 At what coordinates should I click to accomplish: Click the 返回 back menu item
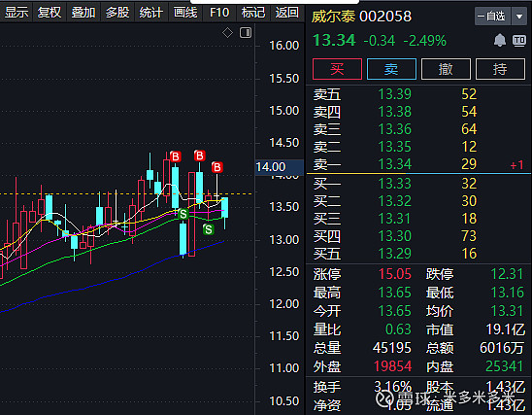click(x=287, y=13)
